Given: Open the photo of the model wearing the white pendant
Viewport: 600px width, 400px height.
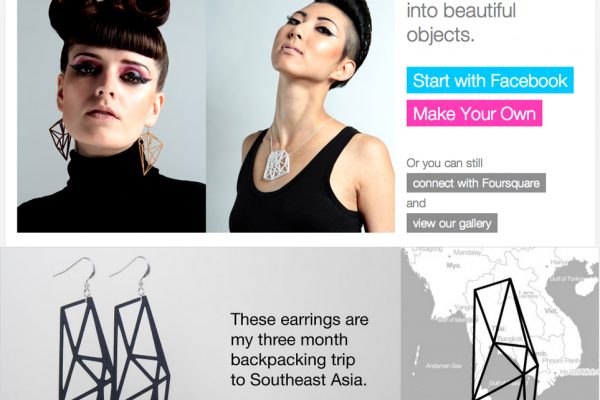Looking at the screenshot, I should point(300,116).
